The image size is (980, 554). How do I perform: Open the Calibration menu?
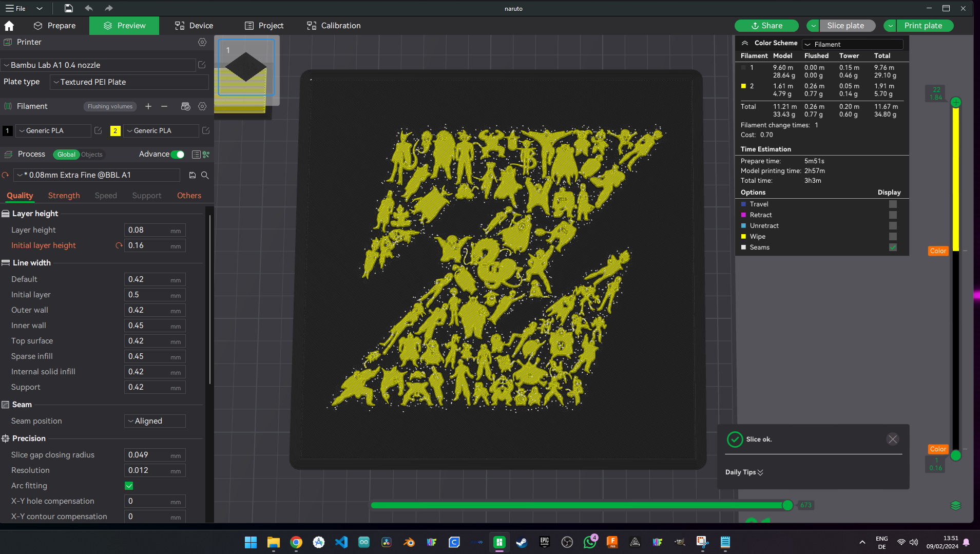point(334,26)
